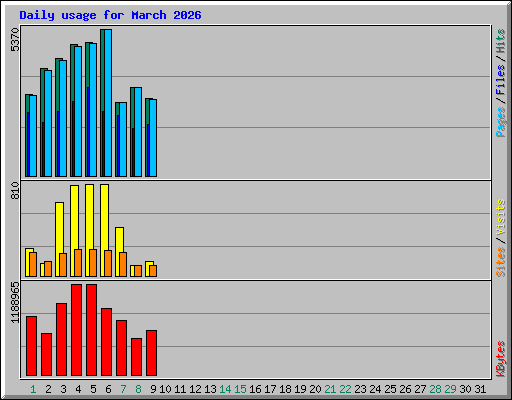This screenshot has width=512, height=400.
Task: Click green day label 21
Action: pos(330,389)
